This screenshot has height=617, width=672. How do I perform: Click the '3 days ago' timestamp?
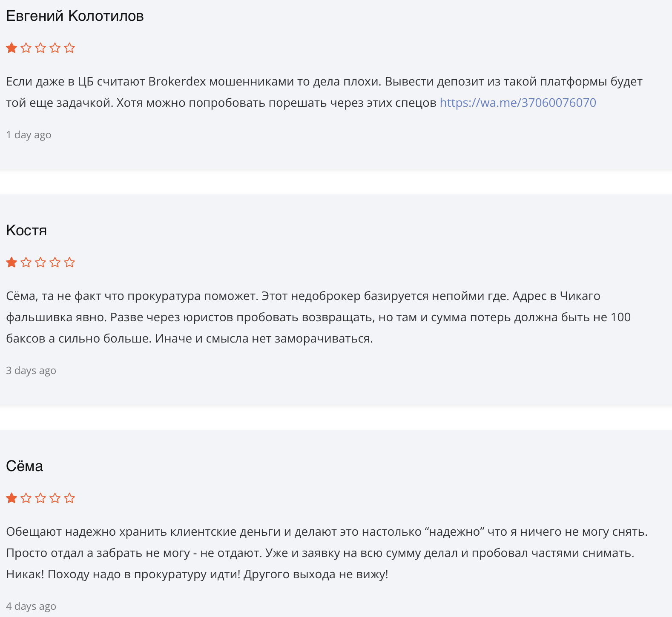tap(31, 371)
